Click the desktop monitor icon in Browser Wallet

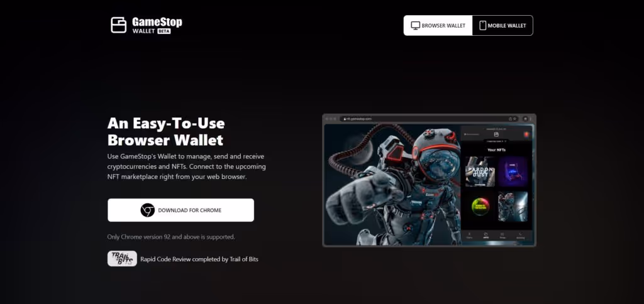point(415,25)
